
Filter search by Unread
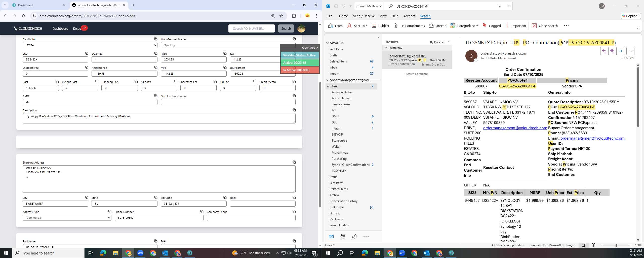click(x=437, y=26)
